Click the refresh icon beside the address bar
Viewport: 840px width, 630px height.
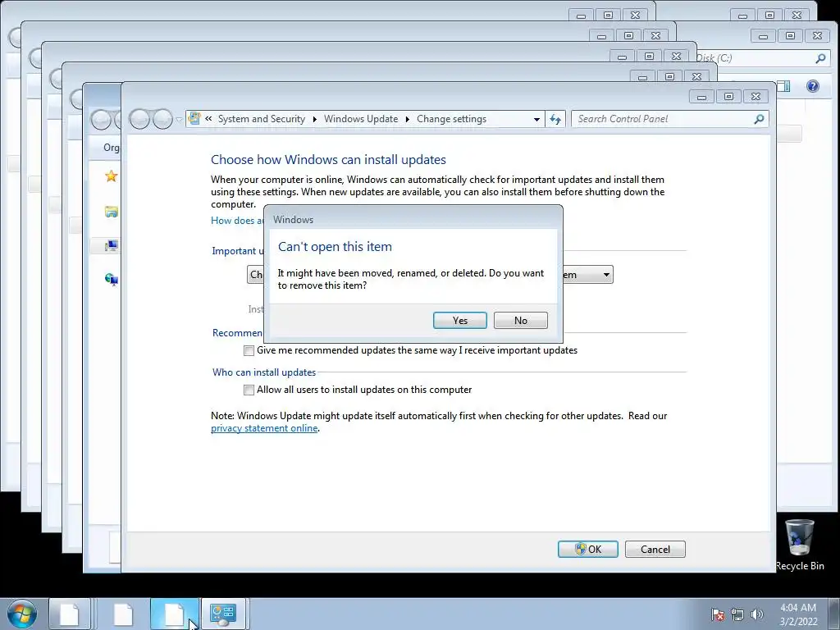click(x=555, y=120)
